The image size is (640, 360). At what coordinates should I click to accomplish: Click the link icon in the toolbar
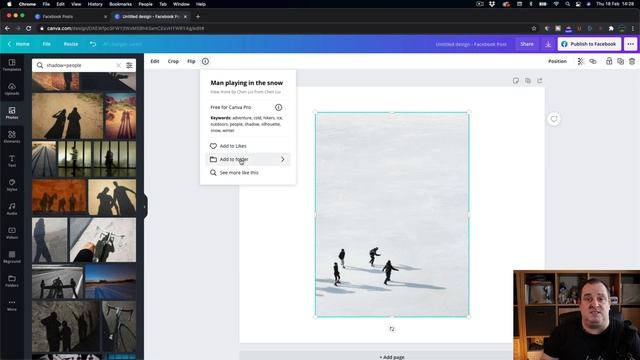(x=593, y=61)
